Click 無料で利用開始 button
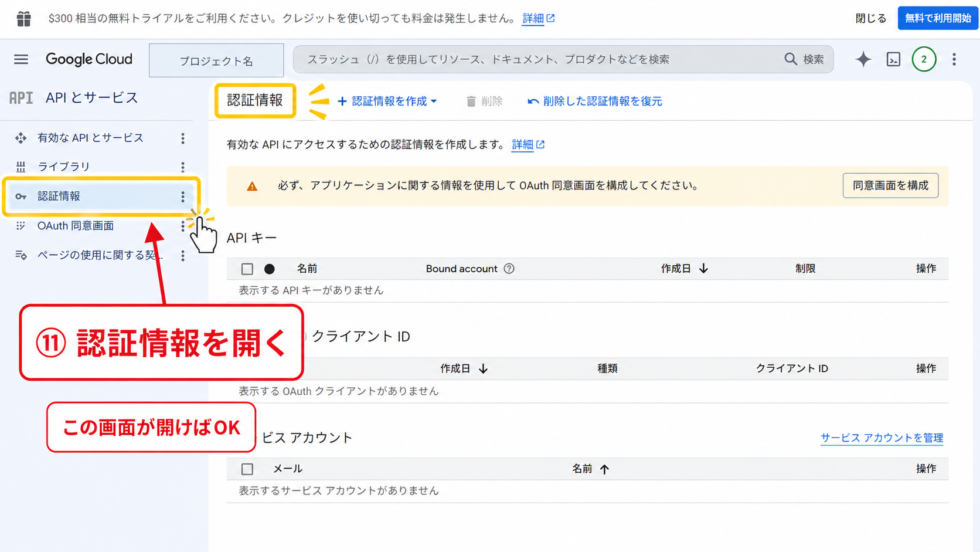Viewport: 980px width, 552px height. pyautogui.click(x=938, y=18)
